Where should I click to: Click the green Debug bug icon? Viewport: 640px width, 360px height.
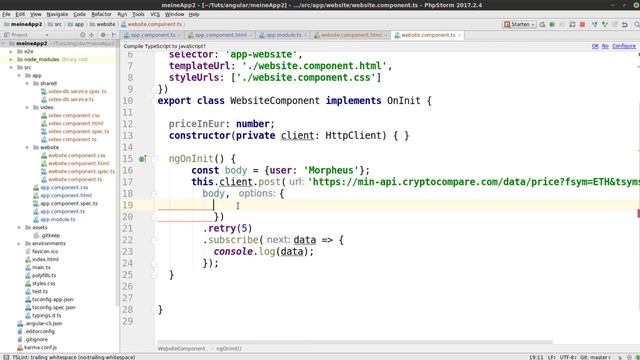(552, 24)
